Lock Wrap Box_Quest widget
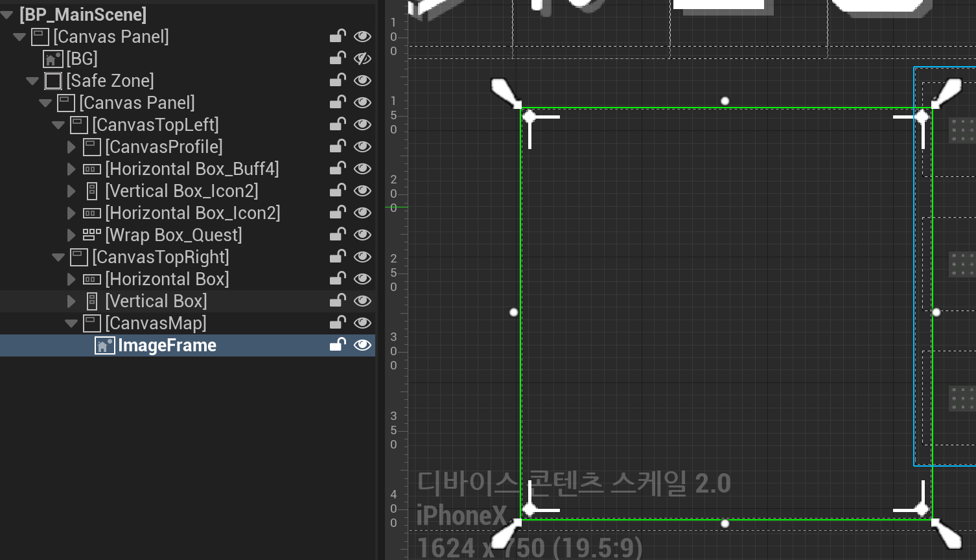976x560 pixels. coord(338,235)
